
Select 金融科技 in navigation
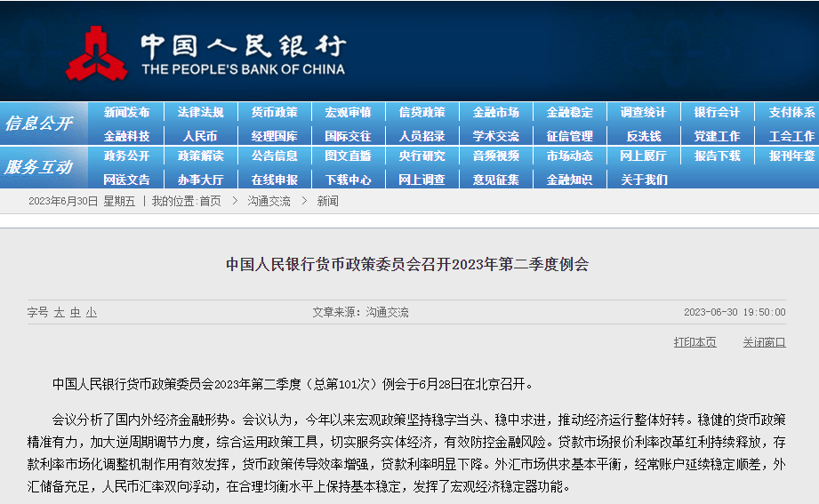click(x=126, y=136)
